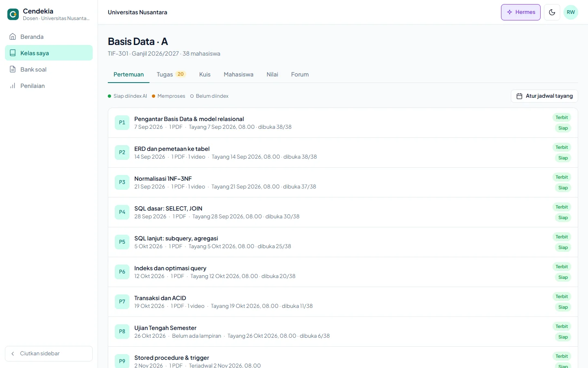588x368 pixels.
Task: Open Penilaian chart icon
Action: pos(13,85)
